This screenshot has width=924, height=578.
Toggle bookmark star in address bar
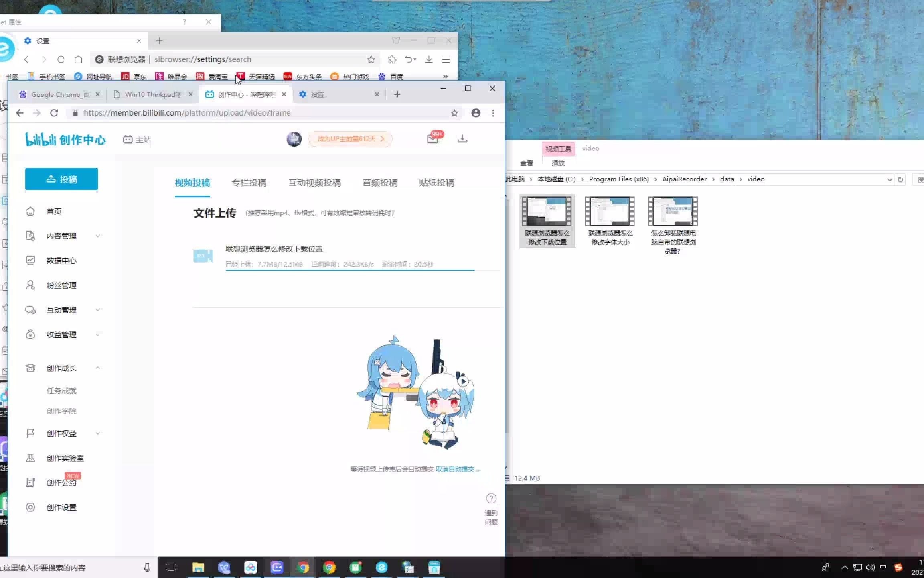pyautogui.click(x=454, y=112)
